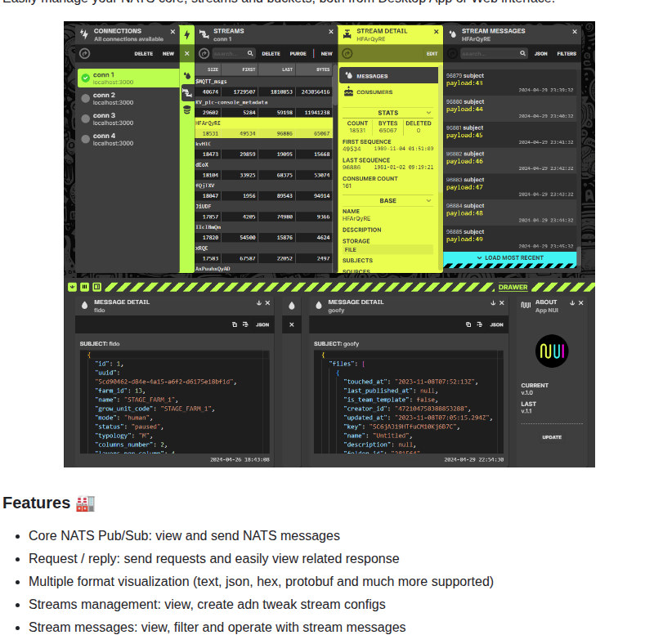Click DELETE in Connections toolbar

144,53
